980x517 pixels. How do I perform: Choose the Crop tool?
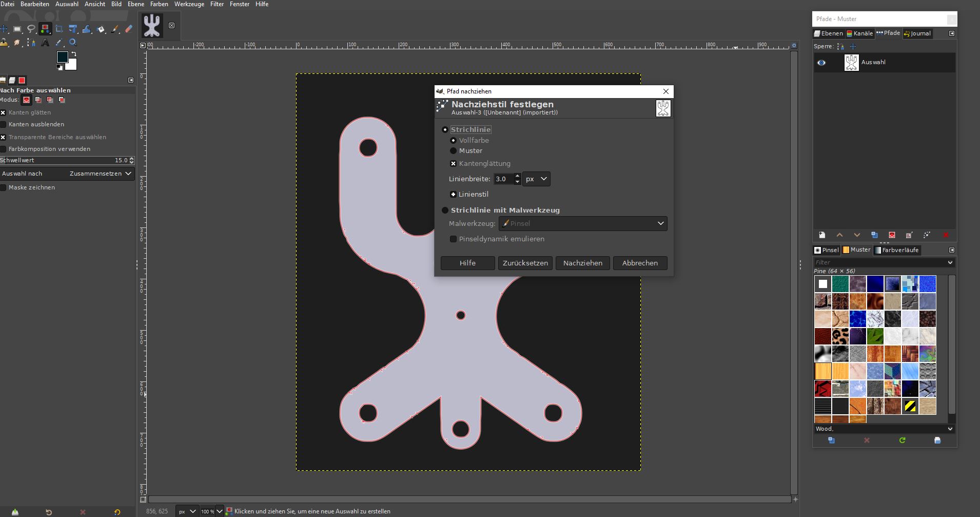click(59, 29)
